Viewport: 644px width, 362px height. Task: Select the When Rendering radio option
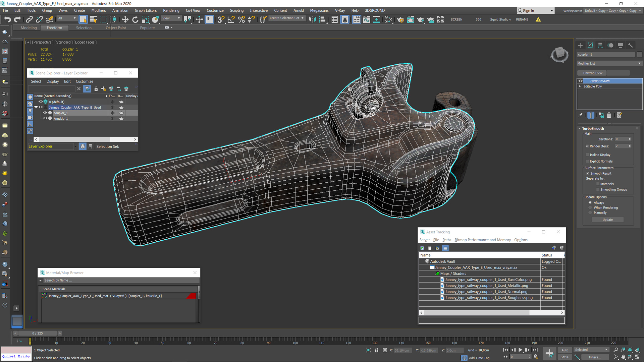click(590, 207)
